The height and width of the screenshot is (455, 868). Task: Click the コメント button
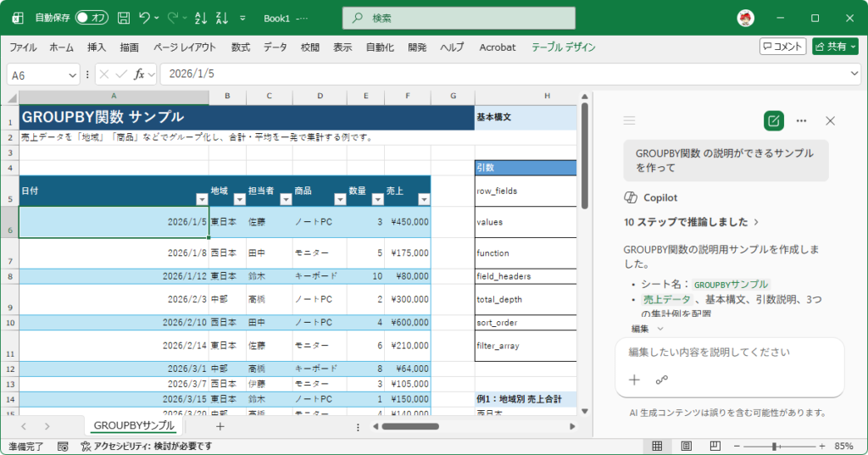782,47
